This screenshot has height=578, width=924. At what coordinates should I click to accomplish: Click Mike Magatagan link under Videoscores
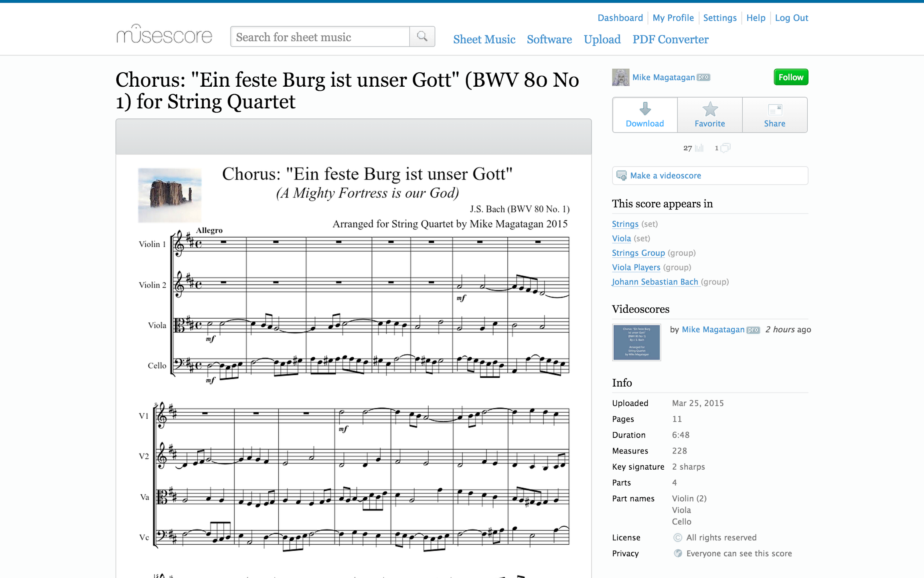[713, 330]
